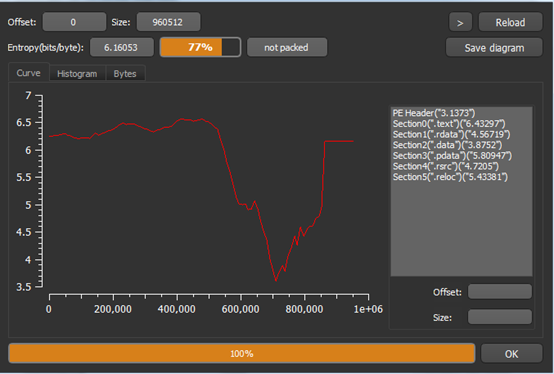Click the empty Offset field under section list
The height and width of the screenshot is (374, 554).
[x=500, y=292]
